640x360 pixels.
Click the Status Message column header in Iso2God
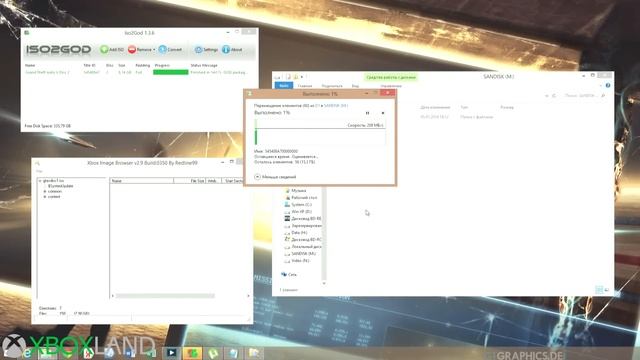click(204, 65)
